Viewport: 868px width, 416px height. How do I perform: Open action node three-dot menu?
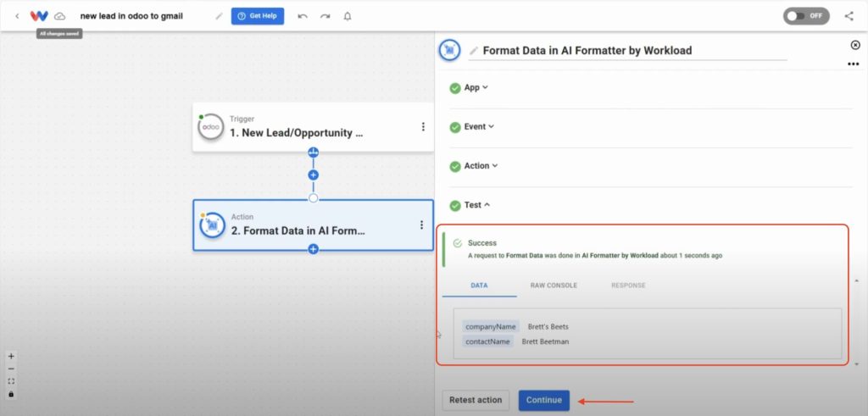(x=421, y=225)
